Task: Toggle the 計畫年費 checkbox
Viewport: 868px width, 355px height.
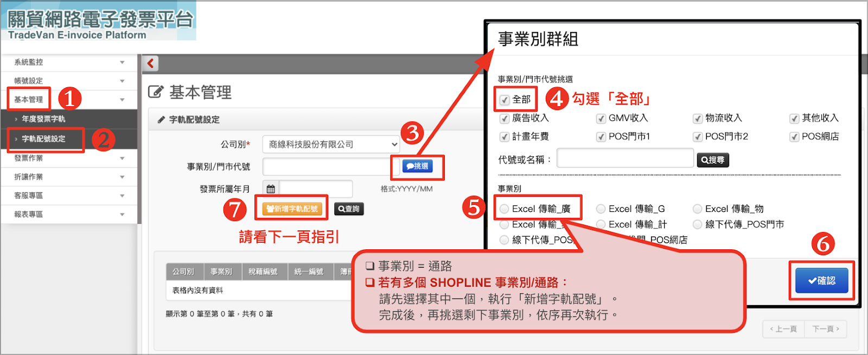Action: click(505, 137)
